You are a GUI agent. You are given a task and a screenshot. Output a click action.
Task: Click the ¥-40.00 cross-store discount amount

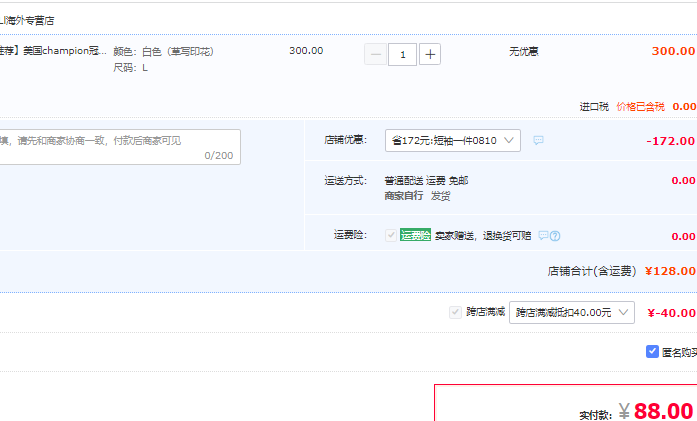pyautogui.click(x=672, y=313)
